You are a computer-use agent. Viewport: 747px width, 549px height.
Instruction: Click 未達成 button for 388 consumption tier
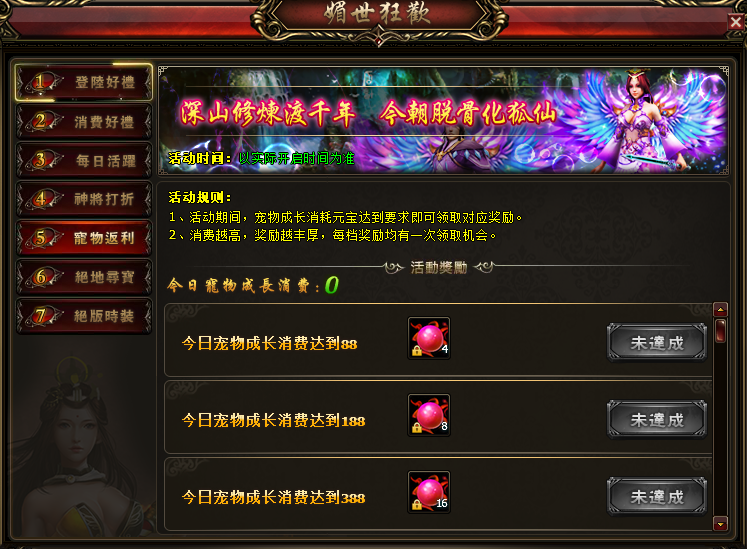point(657,497)
